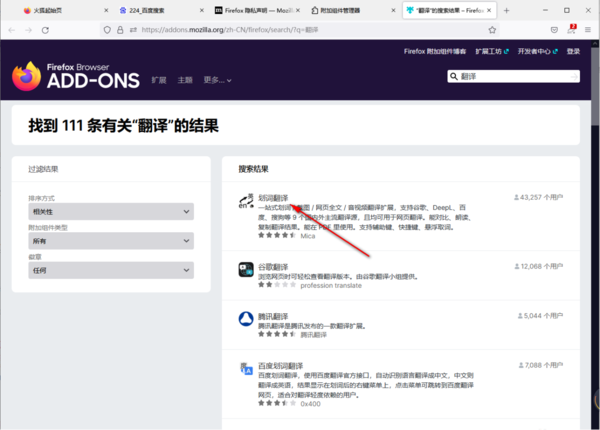This screenshot has height=430, width=600.
Task: Click the shield tracking protection icon
Action: [x=107, y=30]
